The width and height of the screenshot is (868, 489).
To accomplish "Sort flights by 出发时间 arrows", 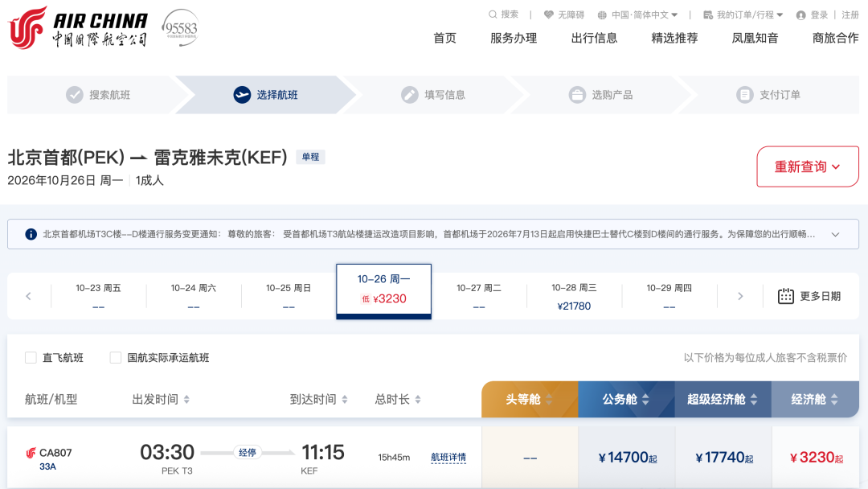I will [186, 399].
